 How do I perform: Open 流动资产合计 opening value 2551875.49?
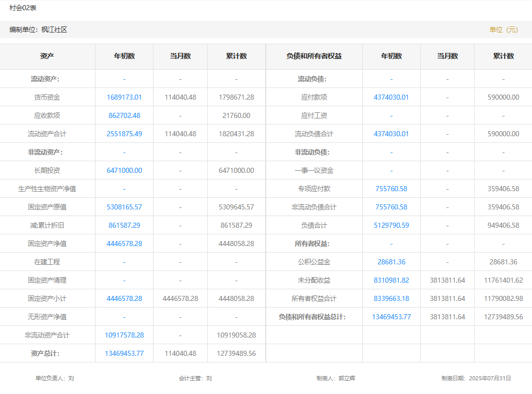pyautogui.click(x=124, y=134)
